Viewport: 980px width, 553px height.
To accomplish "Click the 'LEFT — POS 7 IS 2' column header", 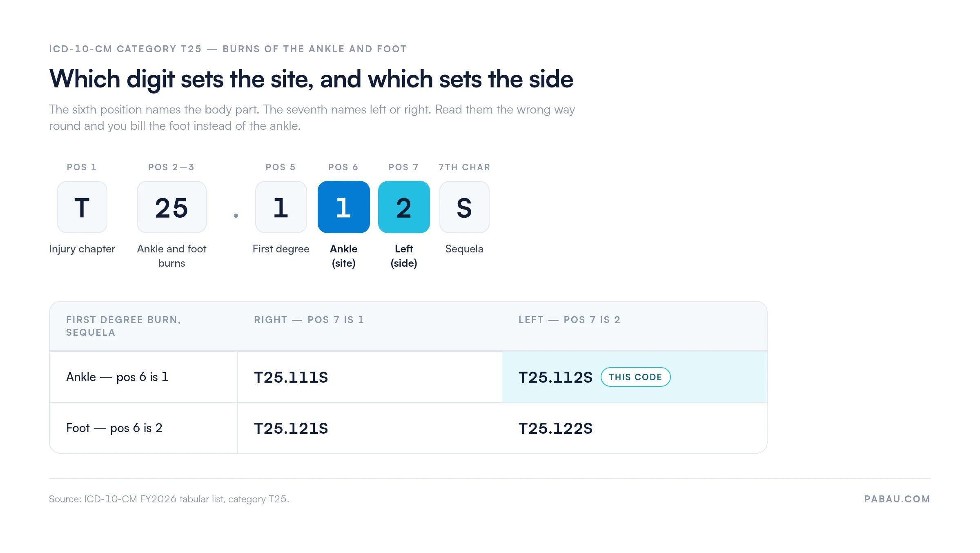I will [x=569, y=320].
